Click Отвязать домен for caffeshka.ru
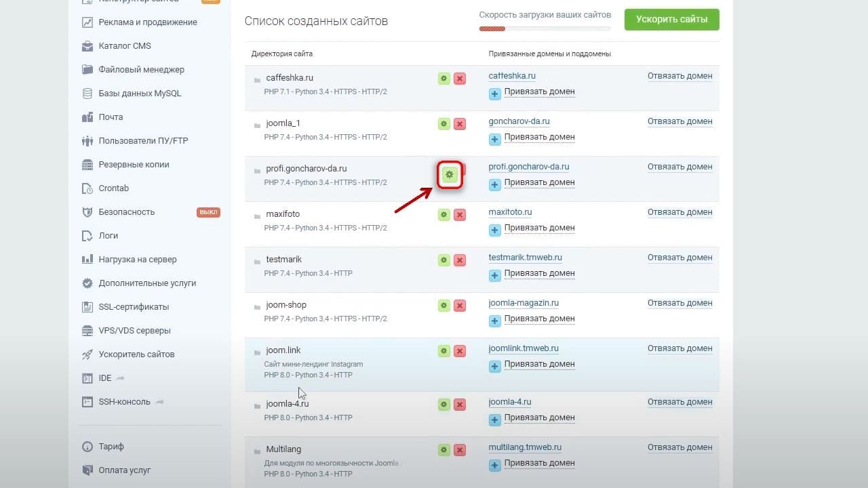Image resolution: width=868 pixels, height=488 pixels. (680, 76)
